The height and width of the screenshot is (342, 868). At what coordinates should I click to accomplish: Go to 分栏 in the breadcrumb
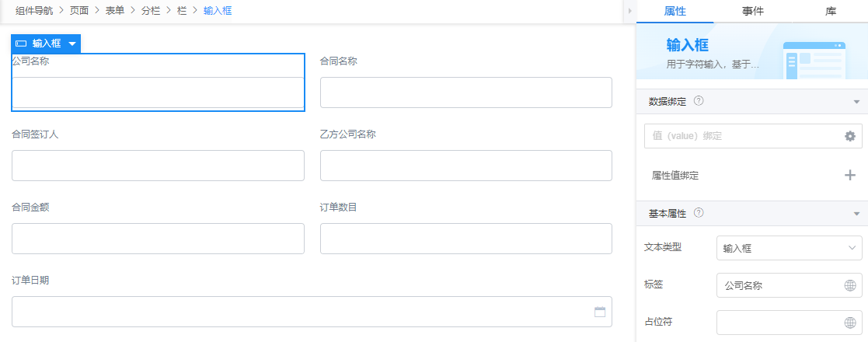(x=151, y=11)
